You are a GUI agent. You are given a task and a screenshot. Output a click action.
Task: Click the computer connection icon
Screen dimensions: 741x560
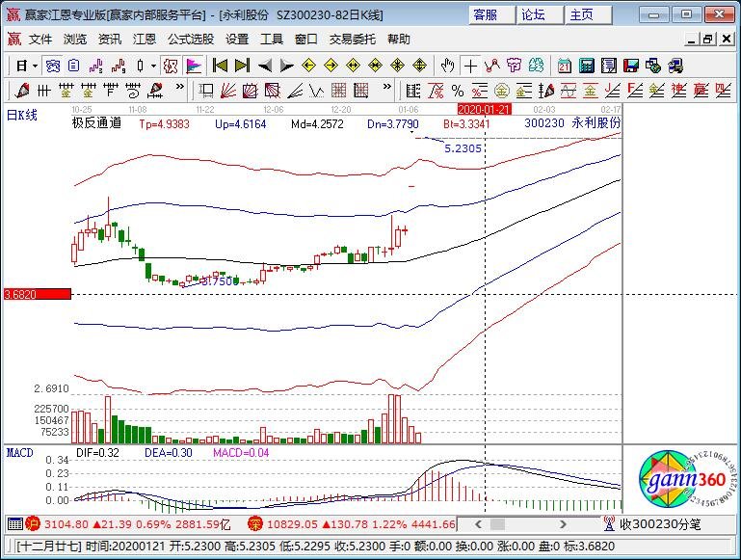675,66
